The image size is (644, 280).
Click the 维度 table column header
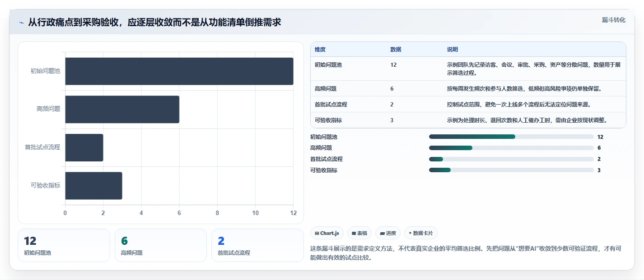tap(320, 50)
